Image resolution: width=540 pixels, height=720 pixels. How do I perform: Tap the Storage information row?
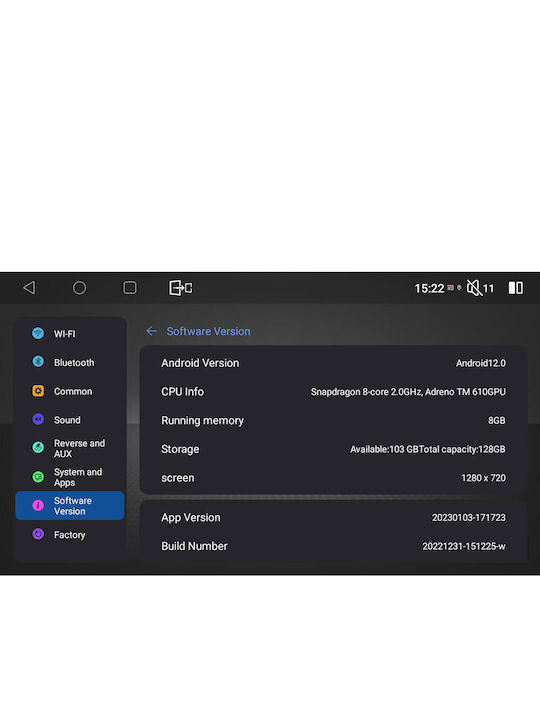[333, 449]
